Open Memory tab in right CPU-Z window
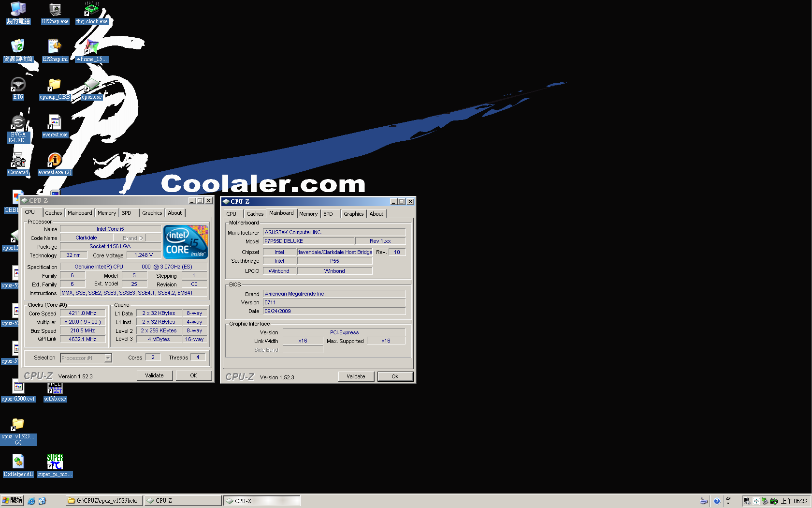The image size is (812, 508). (x=308, y=214)
